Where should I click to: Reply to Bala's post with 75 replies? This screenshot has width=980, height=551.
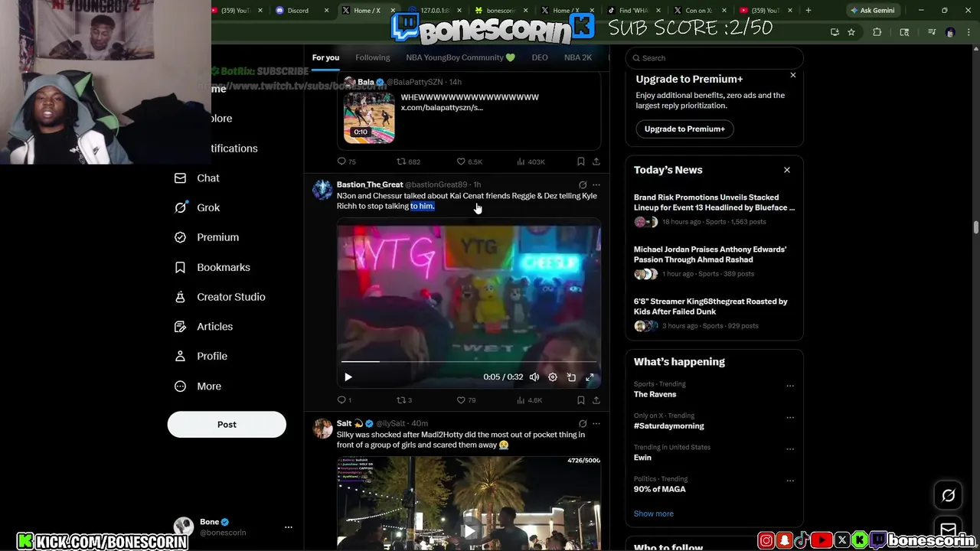(347, 161)
